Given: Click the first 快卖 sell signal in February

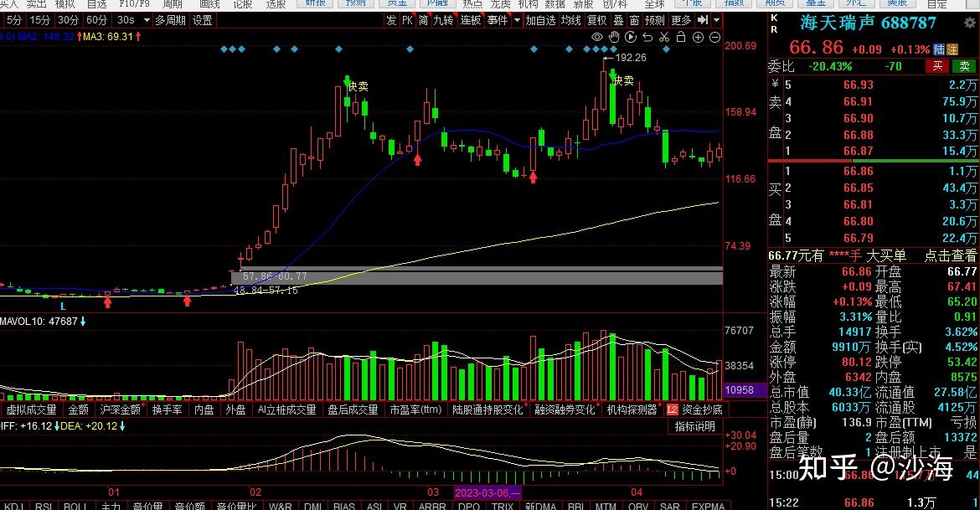Looking at the screenshot, I should click(358, 86).
